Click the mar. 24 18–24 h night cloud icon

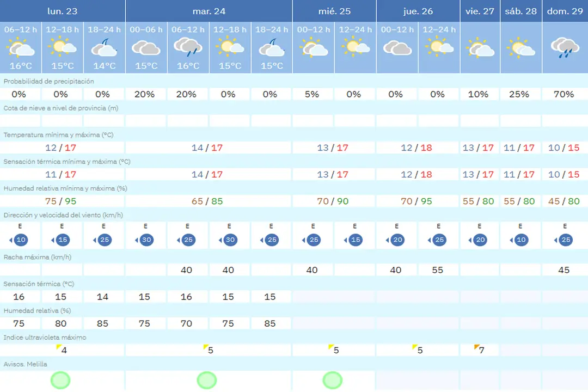(272, 47)
